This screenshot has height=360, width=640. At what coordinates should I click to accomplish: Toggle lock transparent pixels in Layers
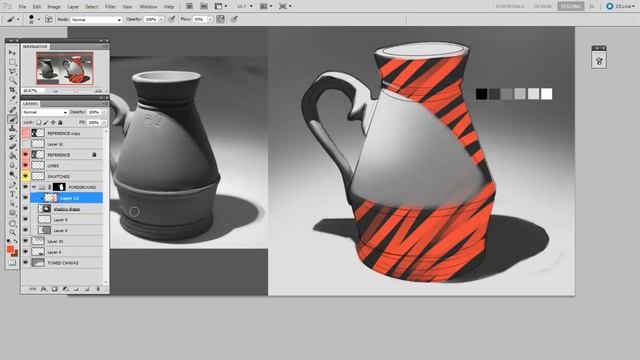point(39,122)
